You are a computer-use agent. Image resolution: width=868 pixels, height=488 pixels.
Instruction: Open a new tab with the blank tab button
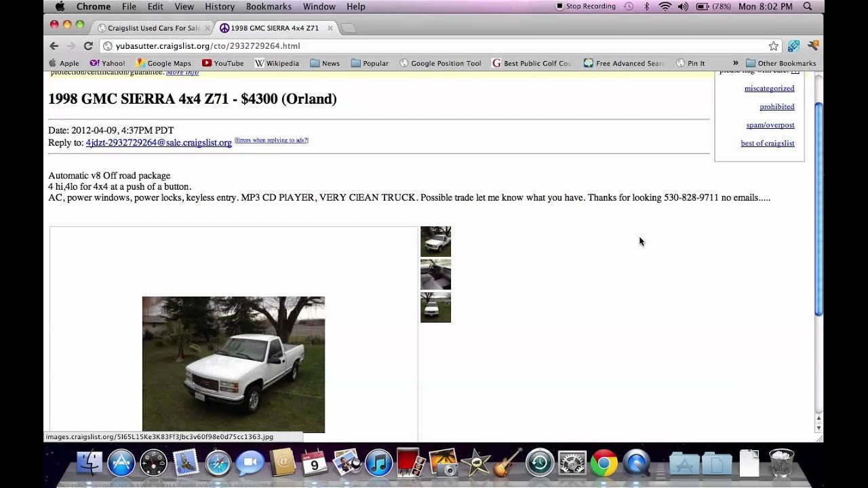[x=347, y=28]
